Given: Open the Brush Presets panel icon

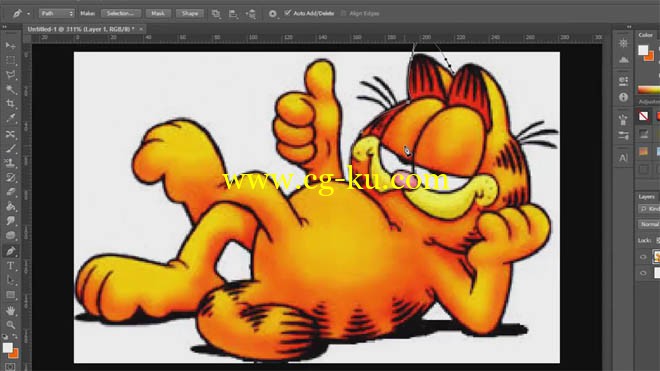Looking at the screenshot, I should tap(623, 136).
